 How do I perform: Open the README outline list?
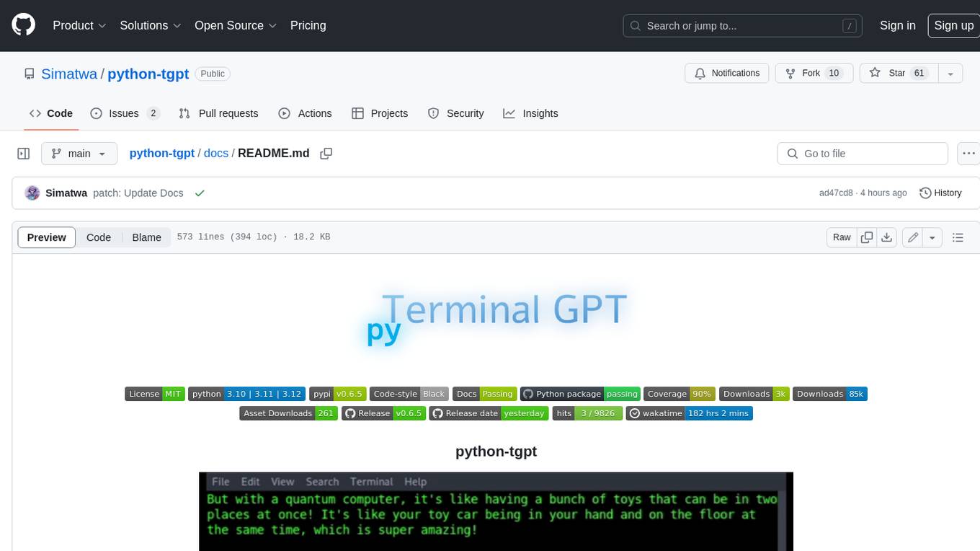(x=958, y=237)
